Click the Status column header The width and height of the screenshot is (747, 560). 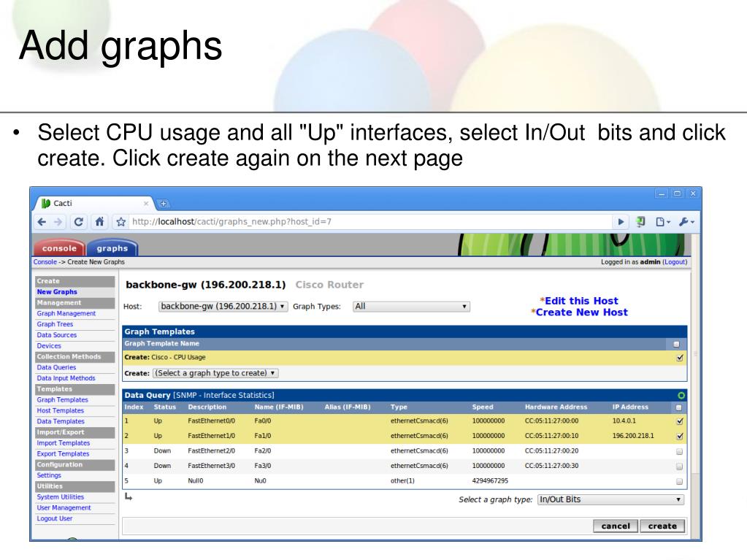click(x=165, y=407)
